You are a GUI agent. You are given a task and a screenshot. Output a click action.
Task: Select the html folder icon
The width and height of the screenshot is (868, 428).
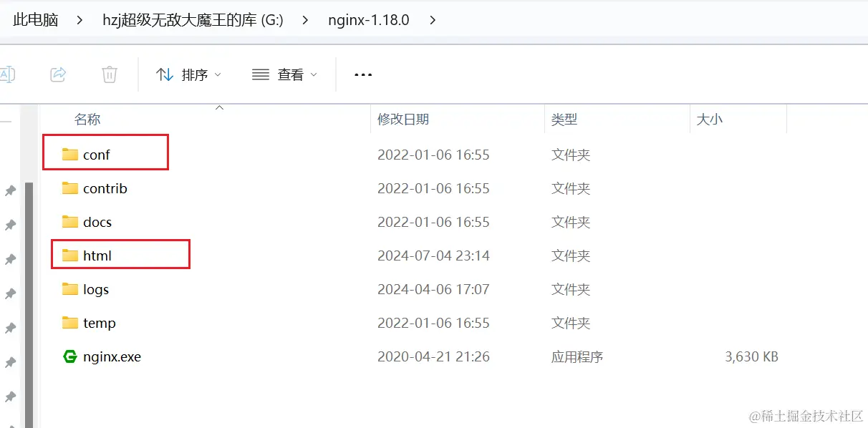point(69,256)
